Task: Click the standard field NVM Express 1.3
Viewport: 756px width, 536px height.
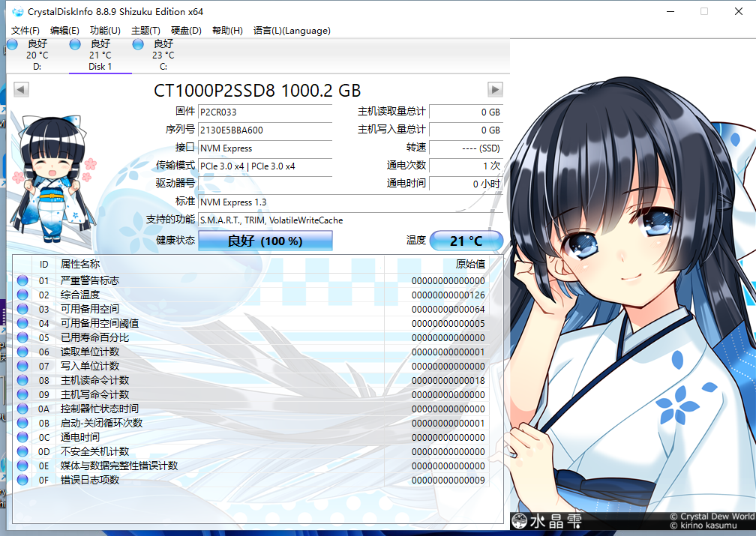Action: (x=350, y=202)
